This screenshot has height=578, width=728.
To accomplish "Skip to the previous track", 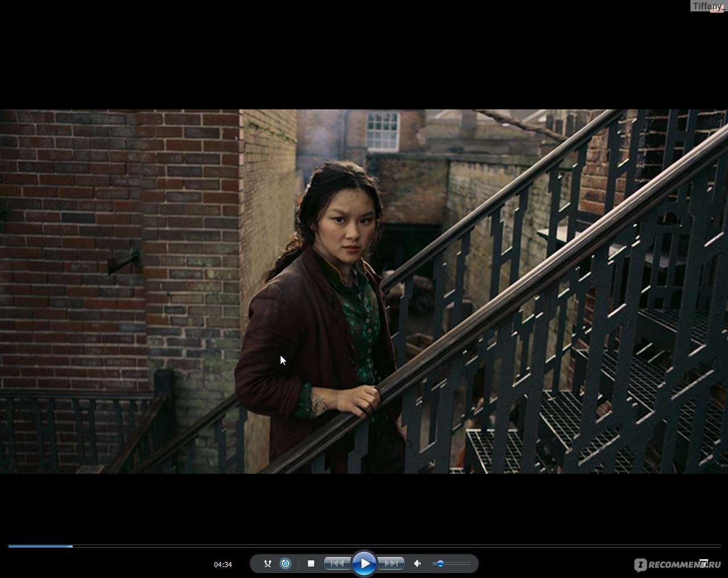I will (337, 564).
